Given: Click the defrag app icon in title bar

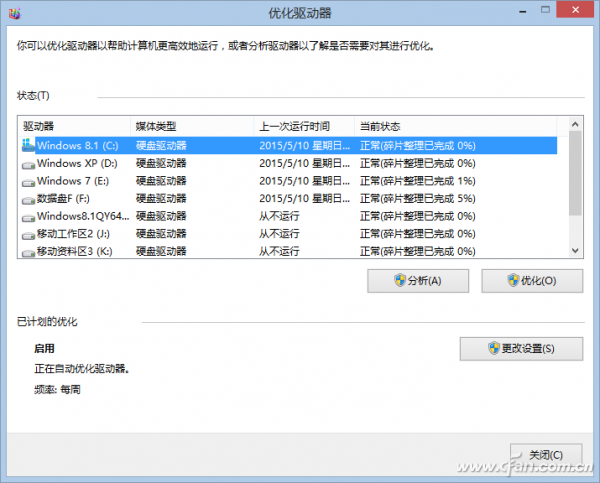Looking at the screenshot, I should (15, 13).
